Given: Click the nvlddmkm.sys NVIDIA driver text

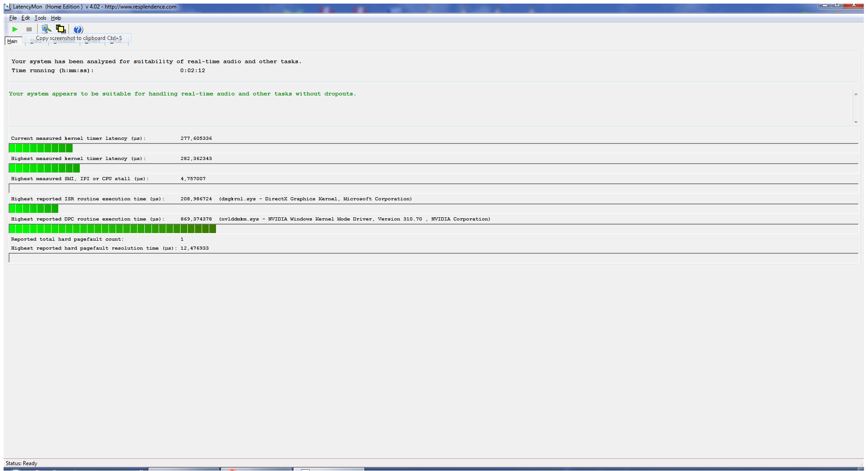Looking at the screenshot, I should pyautogui.click(x=355, y=219).
